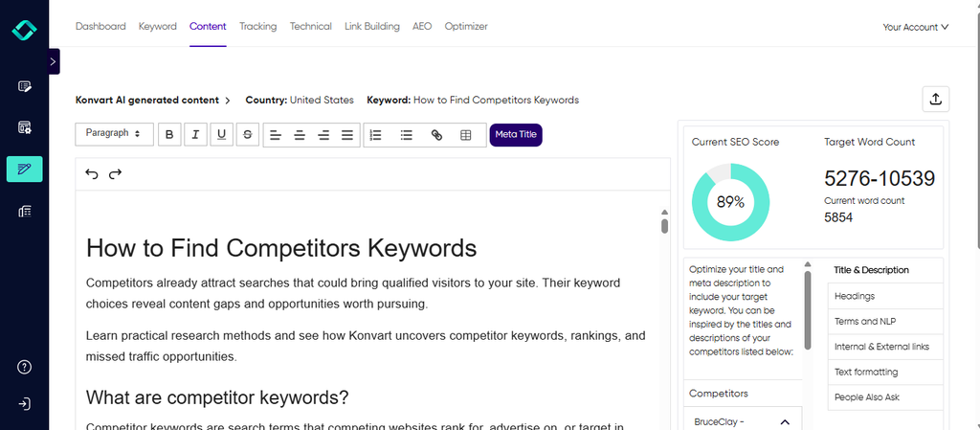Image resolution: width=980 pixels, height=430 pixels.
Task: Select the Text formatting section
Action: 885,372
